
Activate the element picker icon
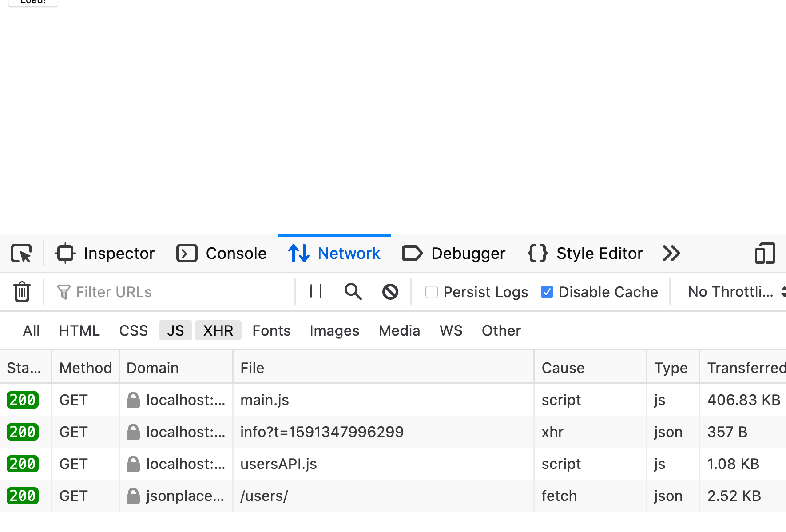pos(21,254)
